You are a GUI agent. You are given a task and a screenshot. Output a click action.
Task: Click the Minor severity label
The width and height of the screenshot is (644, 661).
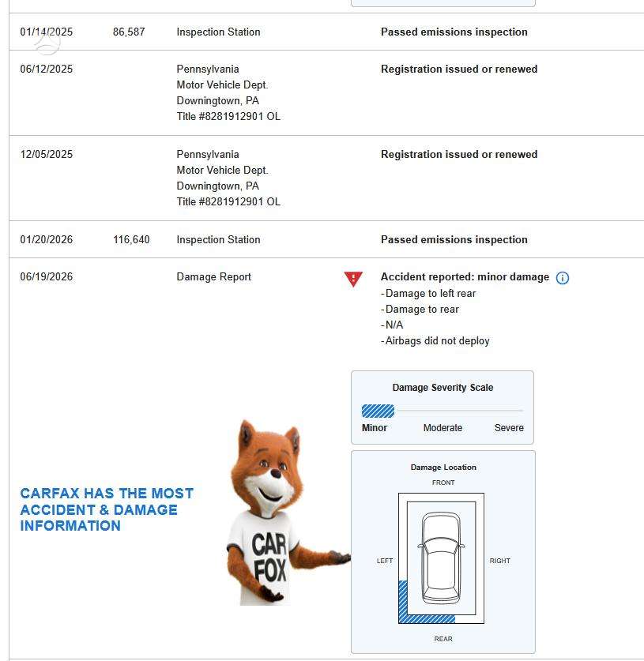[374, 427]
